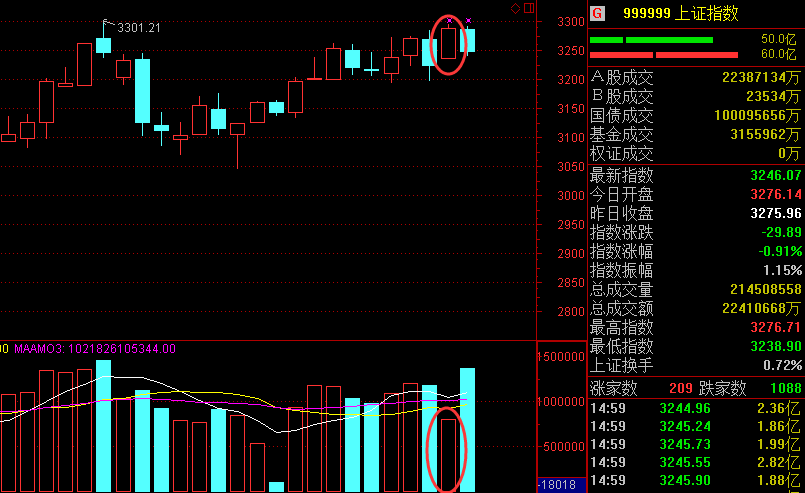Click the red diamond icon above the chart
Viewport: 805px width, 493px height.
515,8
